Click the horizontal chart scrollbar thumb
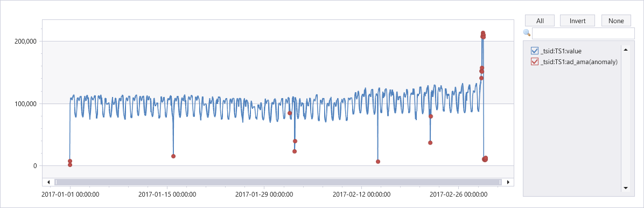This screenshot has height=208, width=644. [278, 182]
